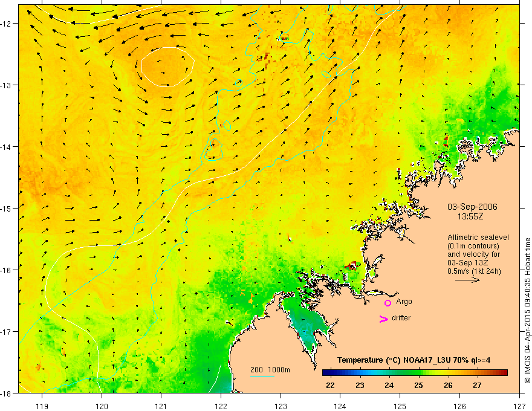
Task: Click the colorbar tick label '27'
Action: pos(477,385)
